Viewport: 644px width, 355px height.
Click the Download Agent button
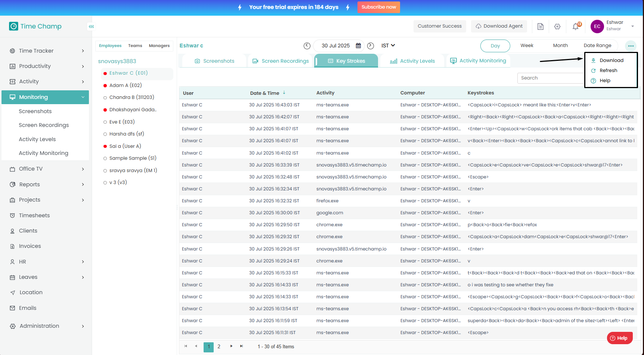(499, 26)
